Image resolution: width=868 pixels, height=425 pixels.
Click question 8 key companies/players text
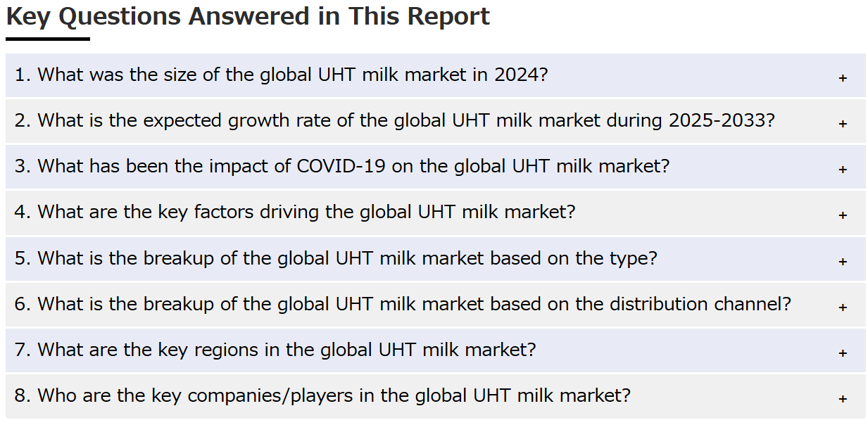click(x=322, y=395)
